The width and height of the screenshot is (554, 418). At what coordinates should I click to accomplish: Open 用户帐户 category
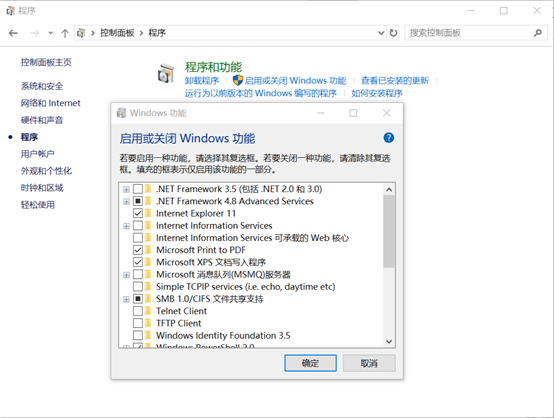tap(38, 154)
